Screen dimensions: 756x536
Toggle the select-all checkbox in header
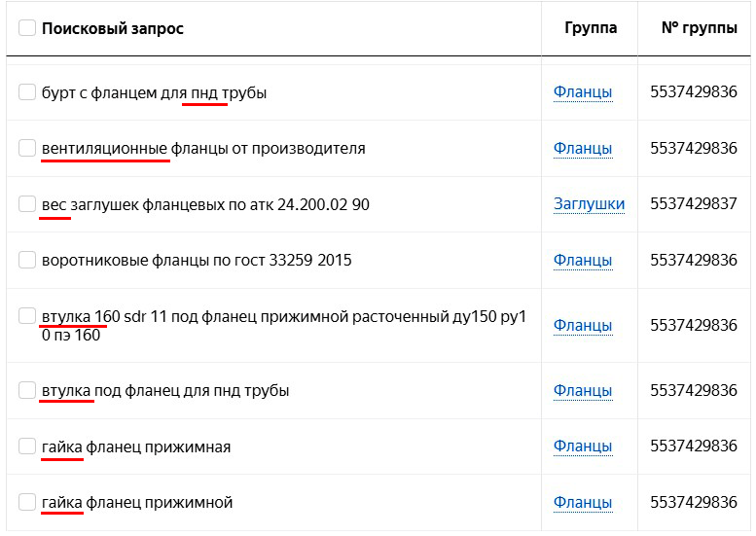pyautogui.click(x=27, y=28)
